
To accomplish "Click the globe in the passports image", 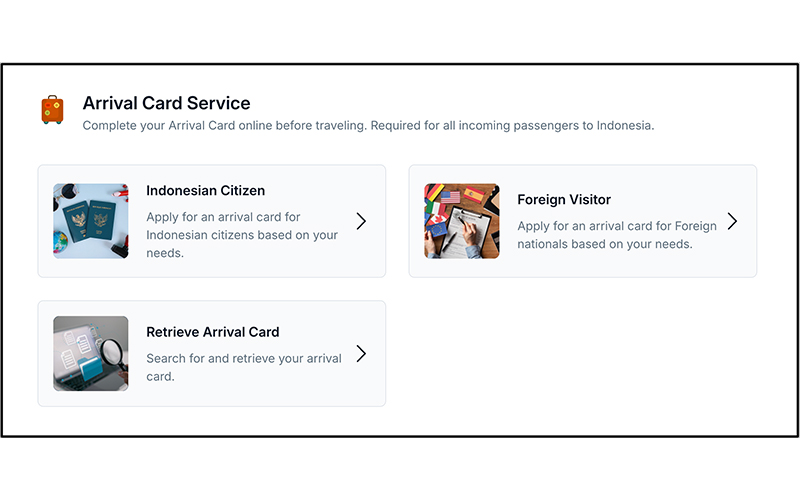I will (61, 240).
